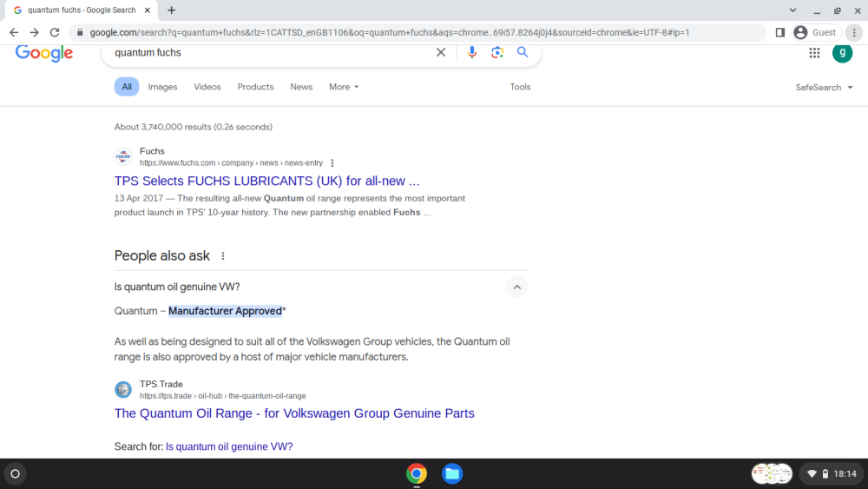This screenshot has height=489, width=868.
Task: Open the SafeSearch dropdown
Action: 824,88
